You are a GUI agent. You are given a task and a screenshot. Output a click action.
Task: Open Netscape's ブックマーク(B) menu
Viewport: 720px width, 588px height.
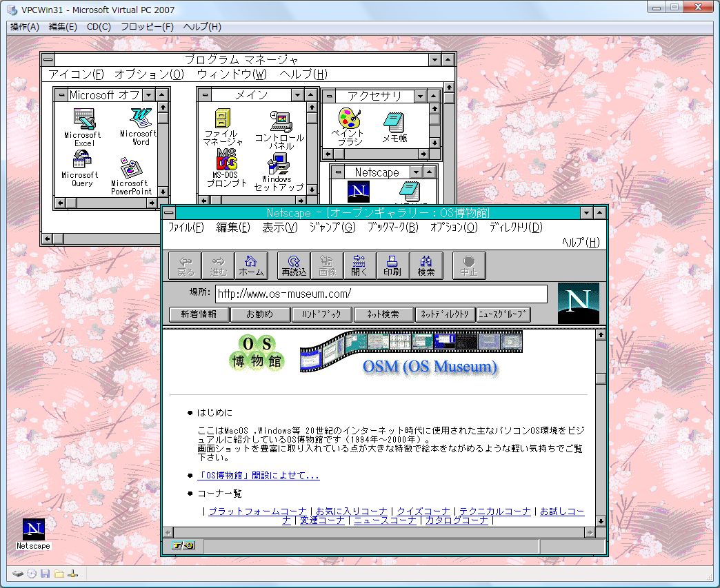(x=393, y=227)
